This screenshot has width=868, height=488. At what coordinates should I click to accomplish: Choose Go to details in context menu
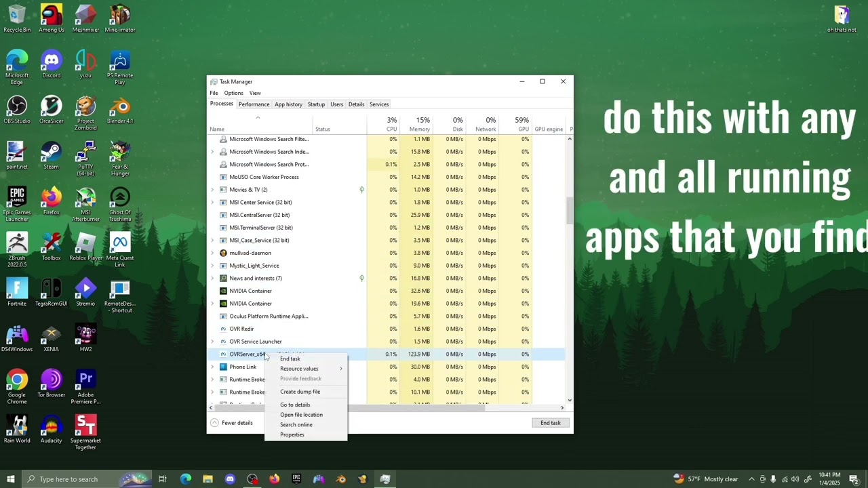pos(306,405)
